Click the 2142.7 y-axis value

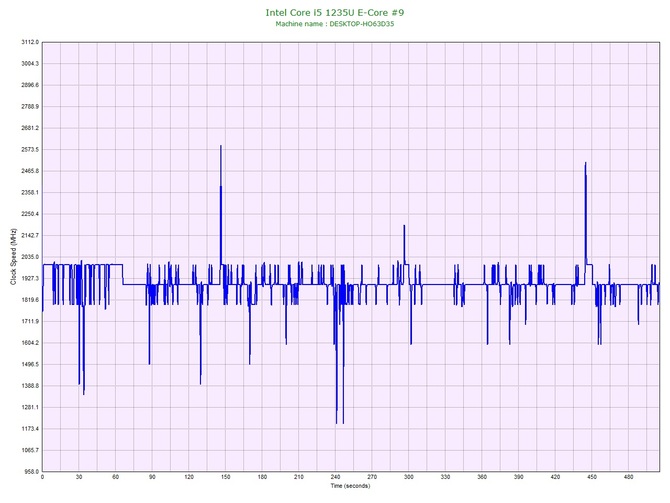30,235
